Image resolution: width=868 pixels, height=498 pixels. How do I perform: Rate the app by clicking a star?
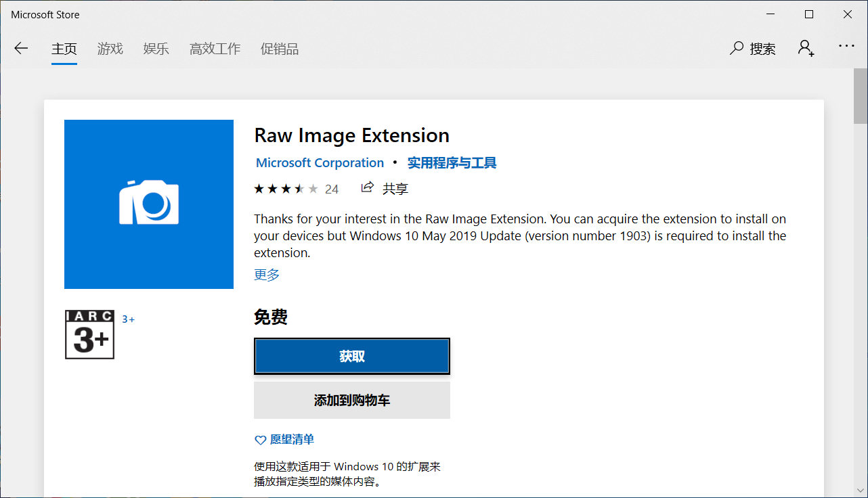click(x=286, y=188)
